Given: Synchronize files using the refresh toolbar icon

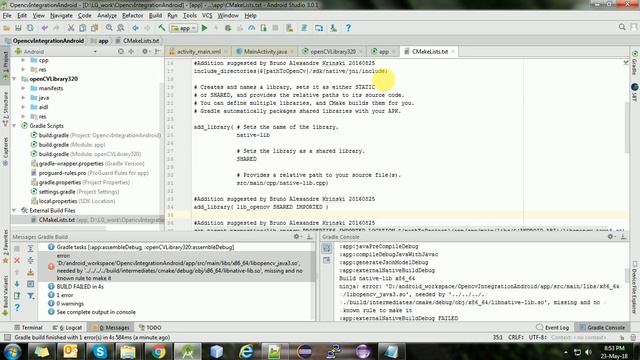Looking at the screenshot, I should (30, 28).
